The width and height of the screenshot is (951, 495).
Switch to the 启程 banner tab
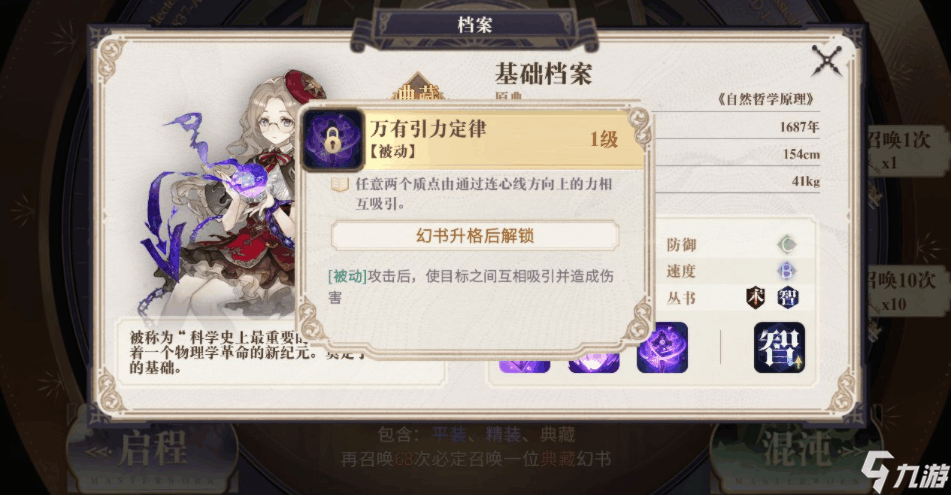[152, 452]
